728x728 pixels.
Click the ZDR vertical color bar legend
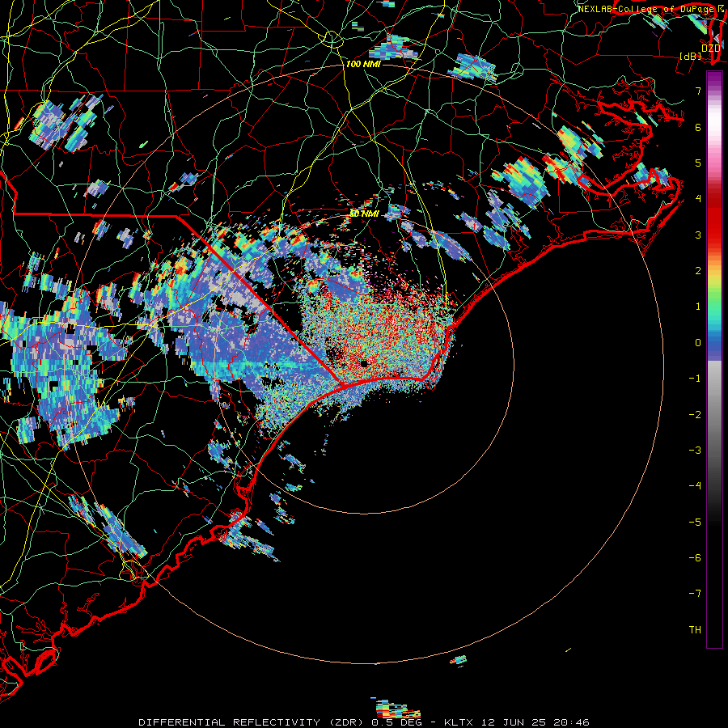click(x=714, y=359)
